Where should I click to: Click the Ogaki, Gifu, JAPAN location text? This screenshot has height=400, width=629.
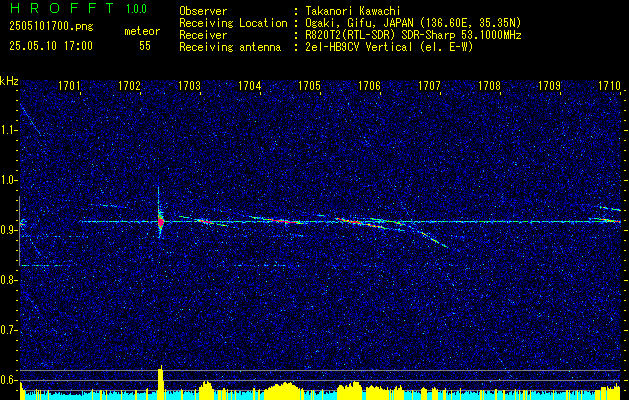tap(413, 23)
